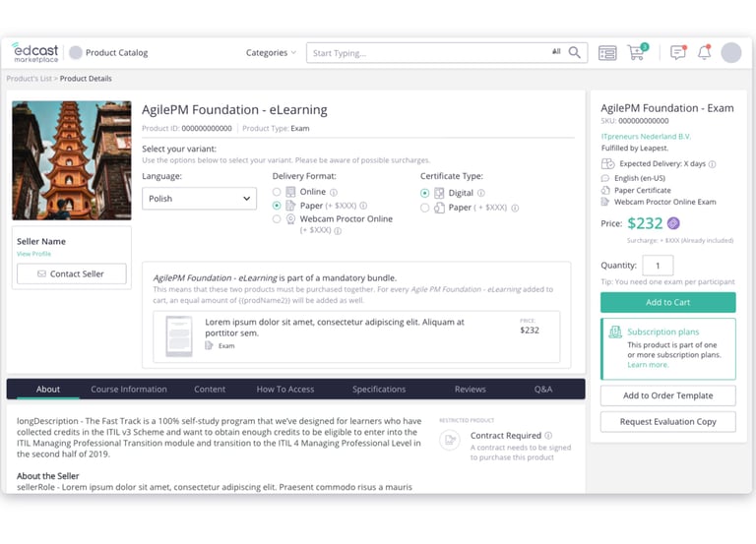Viewport: 756px width, 544px height.
Task: Click Request Evaluation Copy
Action: (x=667, y=422)
